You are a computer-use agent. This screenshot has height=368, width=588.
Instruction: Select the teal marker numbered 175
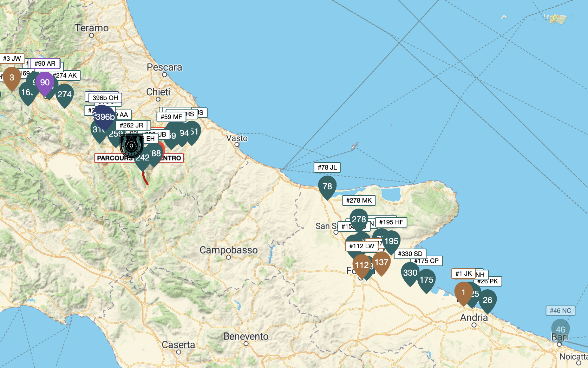[x=426, y=280]
